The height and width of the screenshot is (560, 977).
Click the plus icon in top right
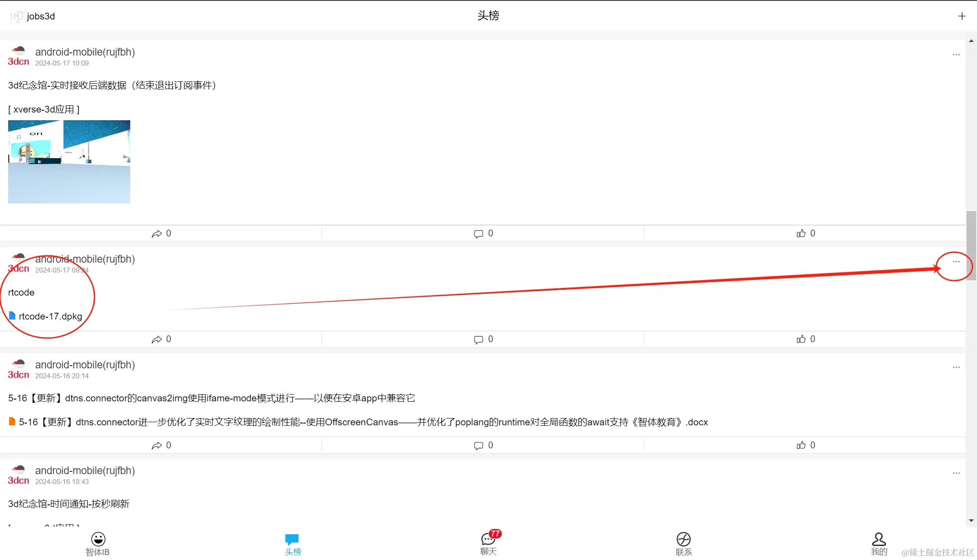(x=962, y=16)
